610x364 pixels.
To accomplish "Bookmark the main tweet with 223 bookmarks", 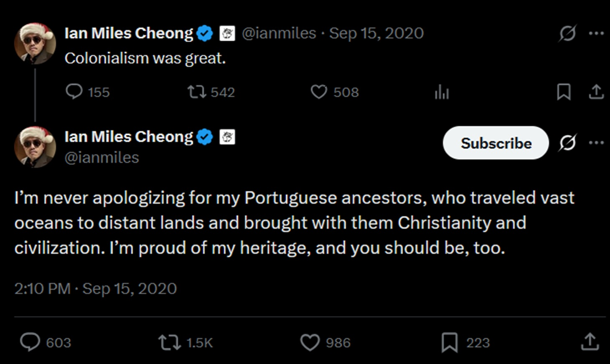I will point(450,343).
